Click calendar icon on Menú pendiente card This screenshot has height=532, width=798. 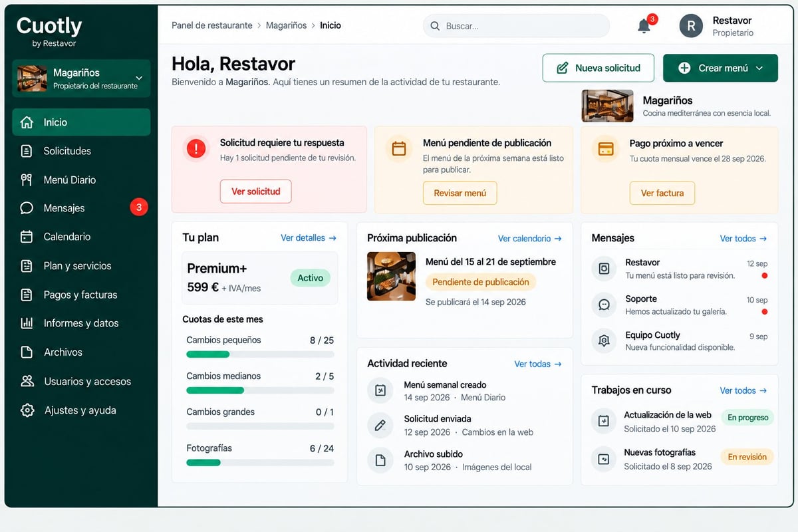coord(398,148)
